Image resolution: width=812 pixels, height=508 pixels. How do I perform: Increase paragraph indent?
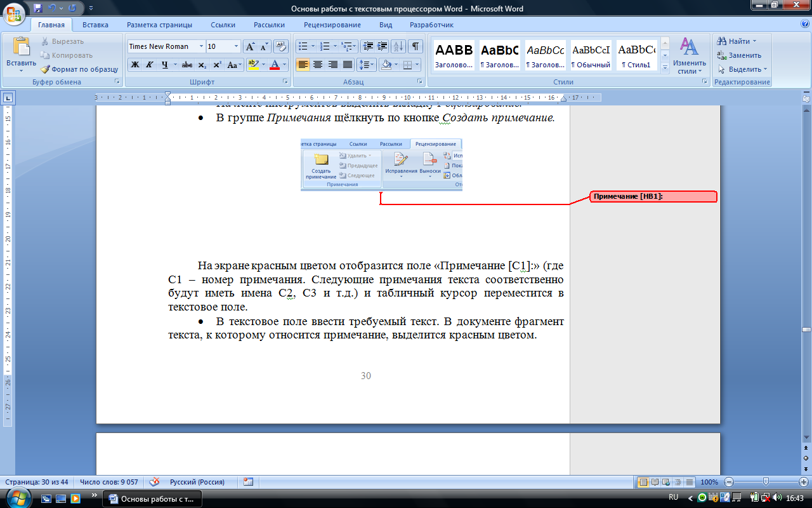point(382,46)
